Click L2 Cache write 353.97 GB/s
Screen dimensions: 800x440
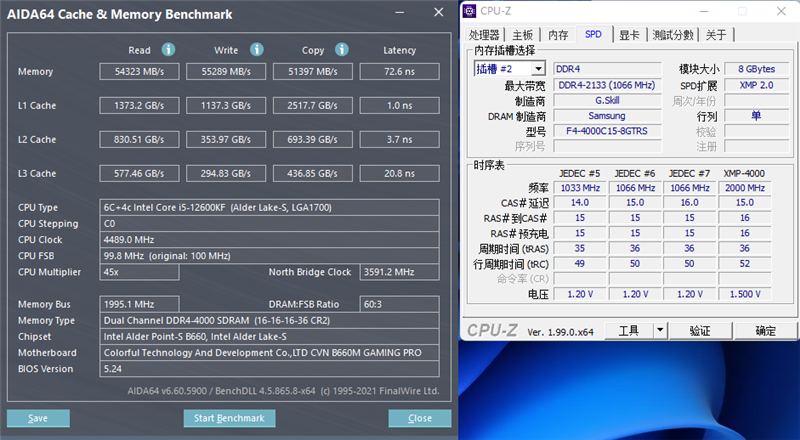[226, 139]
